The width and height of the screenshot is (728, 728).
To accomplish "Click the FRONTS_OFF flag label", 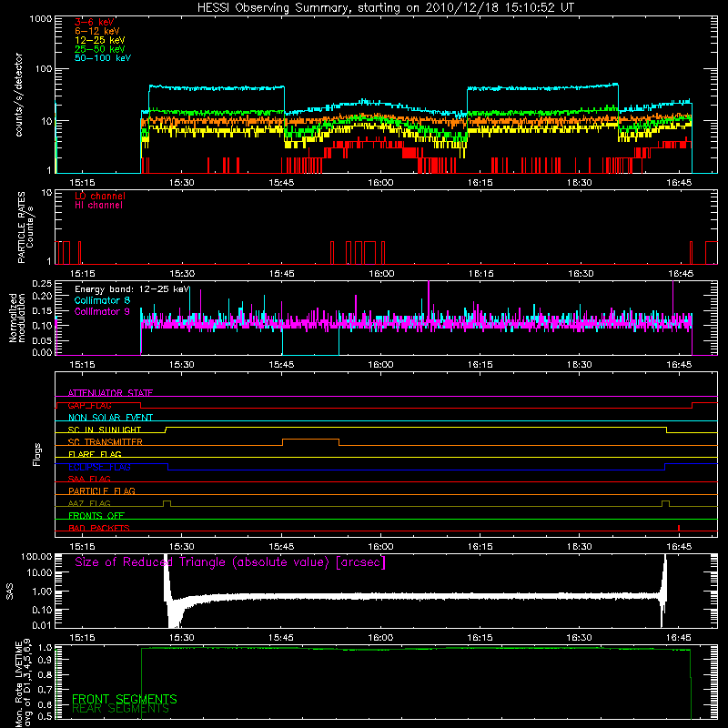I will click(x=96, y=515).
